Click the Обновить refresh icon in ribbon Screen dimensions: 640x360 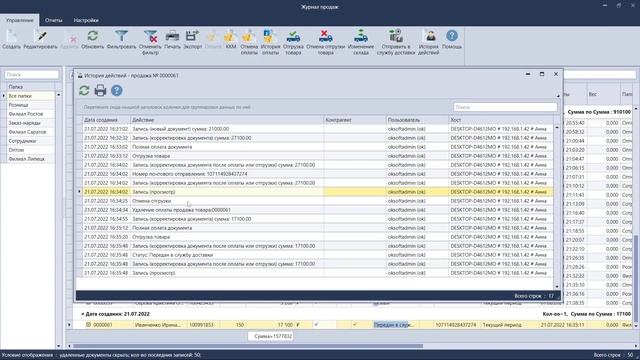(93, 36)
